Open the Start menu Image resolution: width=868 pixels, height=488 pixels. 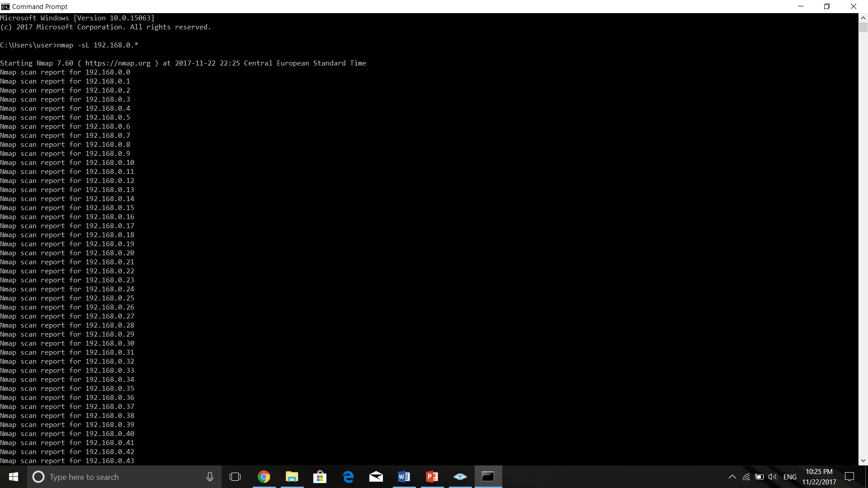click(x=13, y=476)
